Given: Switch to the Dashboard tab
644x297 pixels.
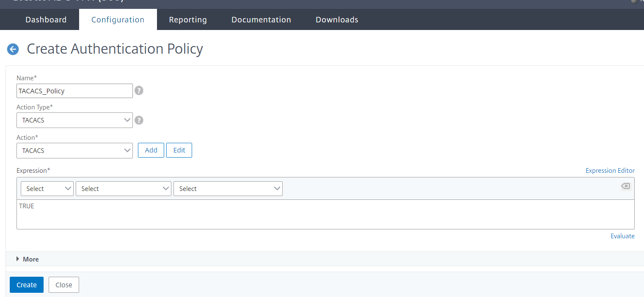Looking at the screenshot, I should [46, 19].
